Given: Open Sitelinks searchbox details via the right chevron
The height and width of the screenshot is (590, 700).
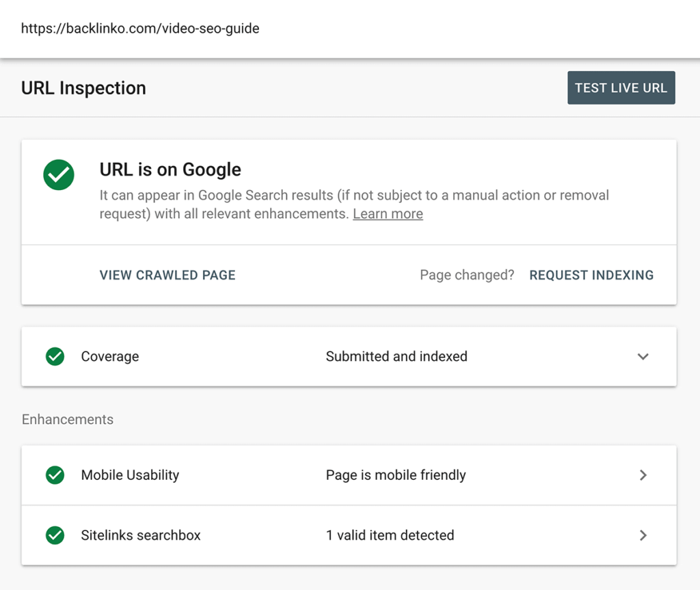Looking at the screenshot, I should (643, 535).
